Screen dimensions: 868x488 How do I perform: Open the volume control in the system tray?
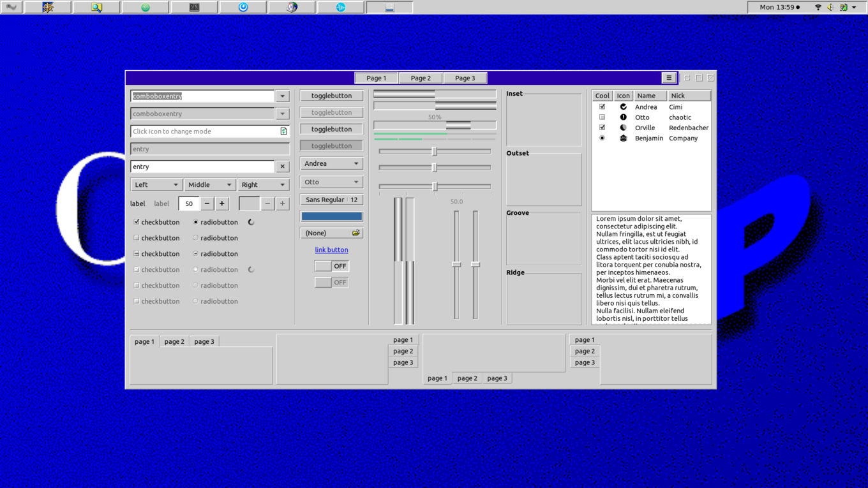pos(830,7)
